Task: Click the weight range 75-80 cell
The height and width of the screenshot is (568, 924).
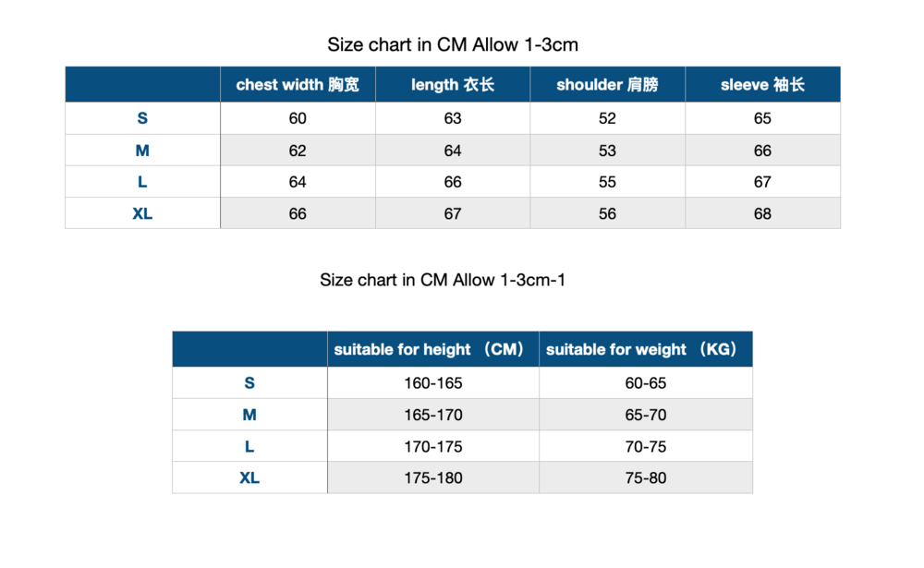Action: click(645, 477)
